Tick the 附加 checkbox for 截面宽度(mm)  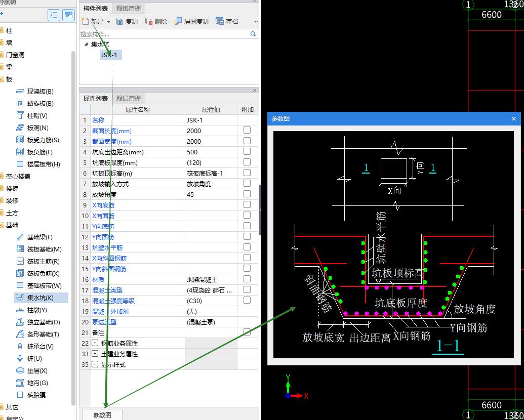point(247,141)
